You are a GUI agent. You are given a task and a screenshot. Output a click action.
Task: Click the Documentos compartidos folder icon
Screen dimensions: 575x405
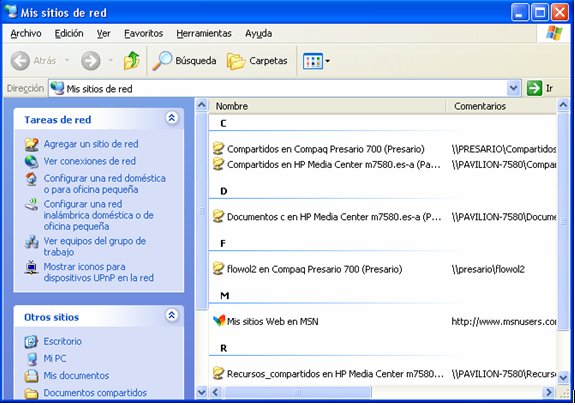pos(32,393)
